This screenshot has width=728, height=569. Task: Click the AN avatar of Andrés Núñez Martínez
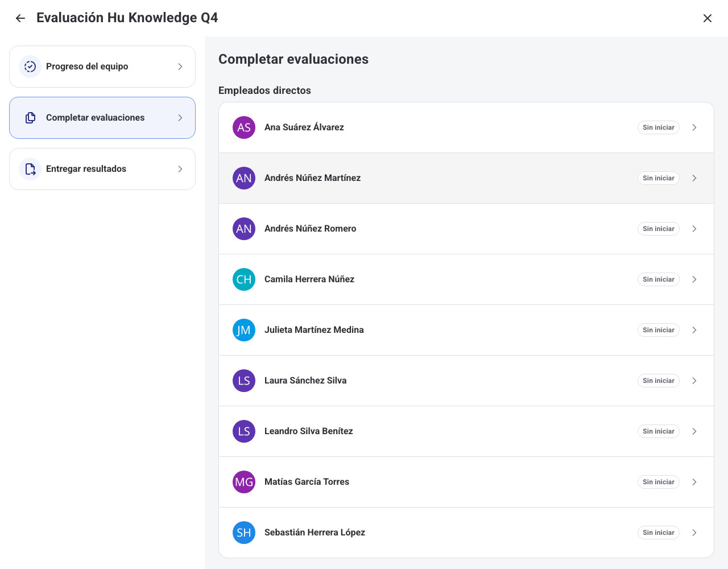(x=244, y=178)
